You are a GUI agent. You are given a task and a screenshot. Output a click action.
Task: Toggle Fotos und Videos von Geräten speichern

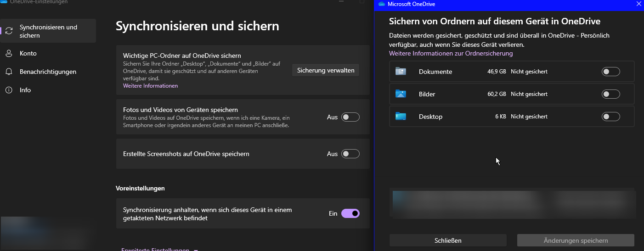point(350,117)
